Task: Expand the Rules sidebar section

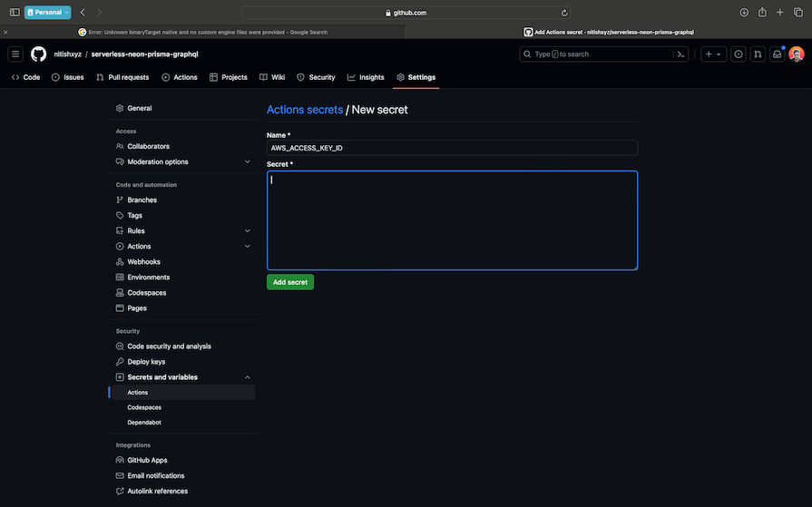Action: coord(248,231)
